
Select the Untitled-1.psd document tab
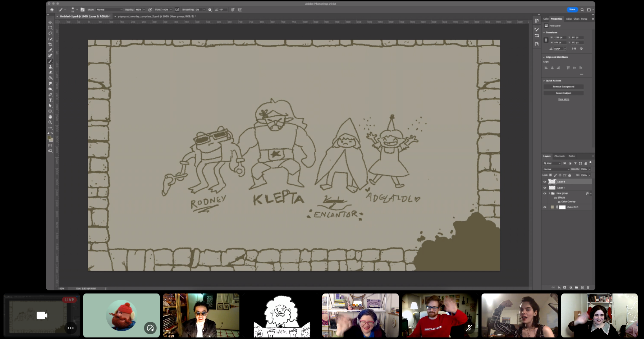coord(85,16)
